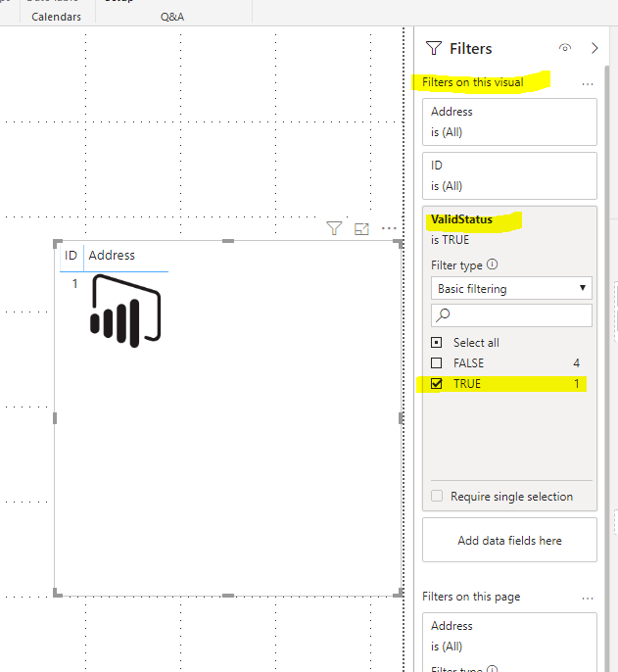Open more options ellipsis above the table visual
The image size is (618, 672).
pyautogui.click(x=389, y=228)
